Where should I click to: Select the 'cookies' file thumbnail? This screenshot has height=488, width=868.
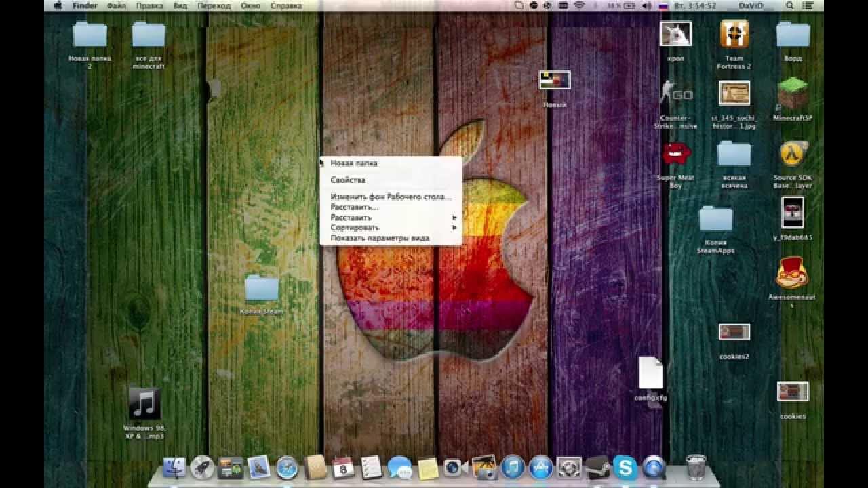793,391
